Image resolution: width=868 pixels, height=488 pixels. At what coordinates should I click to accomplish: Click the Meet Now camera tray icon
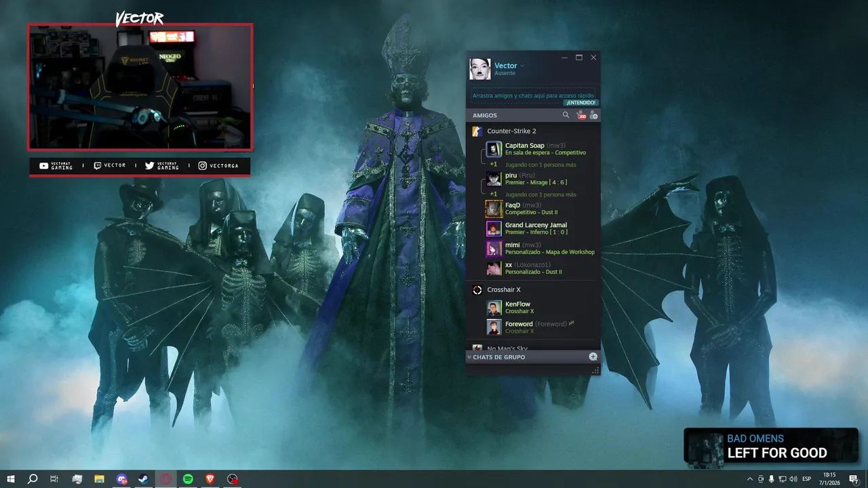tap(761, 479)
